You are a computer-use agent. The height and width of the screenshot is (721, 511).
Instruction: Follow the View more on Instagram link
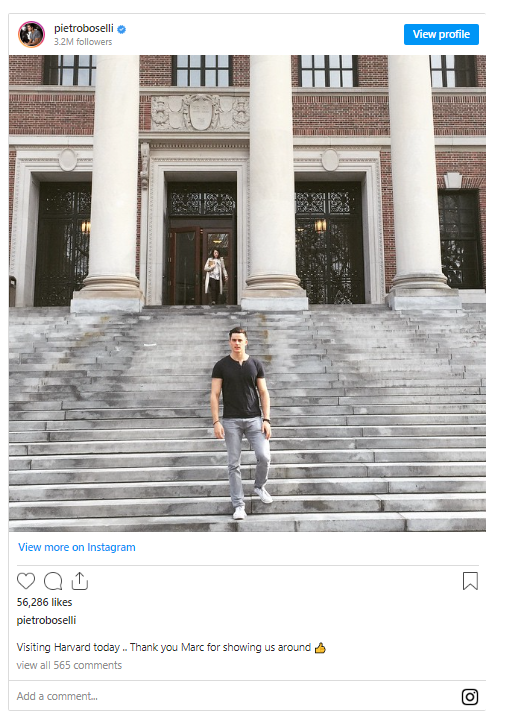click(x=77, y=547)
